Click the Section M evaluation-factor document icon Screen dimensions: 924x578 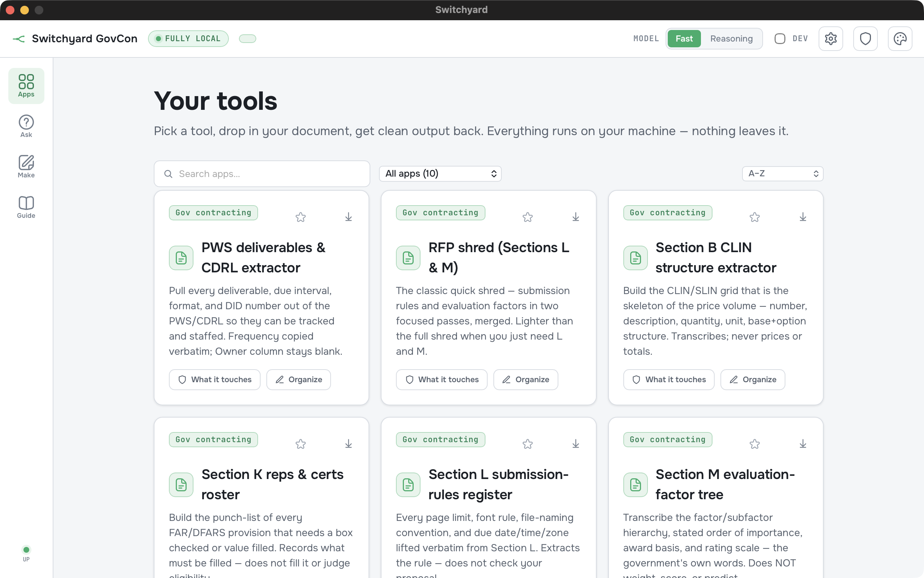tap(635, 485)
